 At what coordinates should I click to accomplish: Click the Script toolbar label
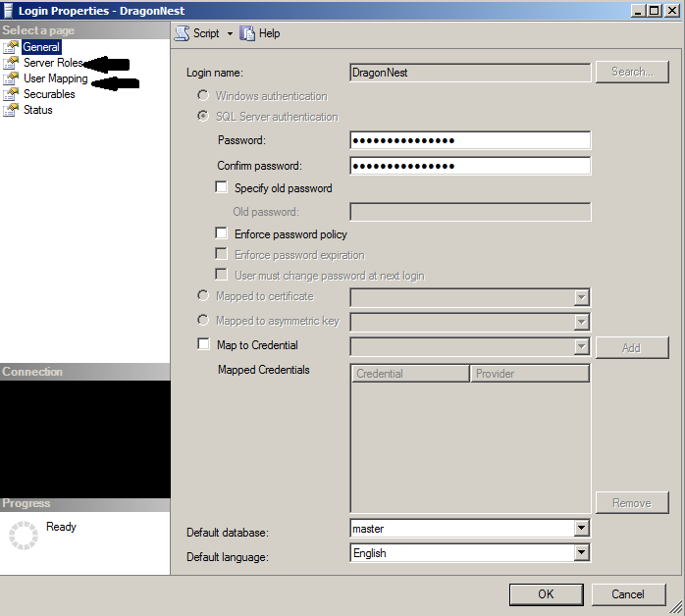(206, 33)
